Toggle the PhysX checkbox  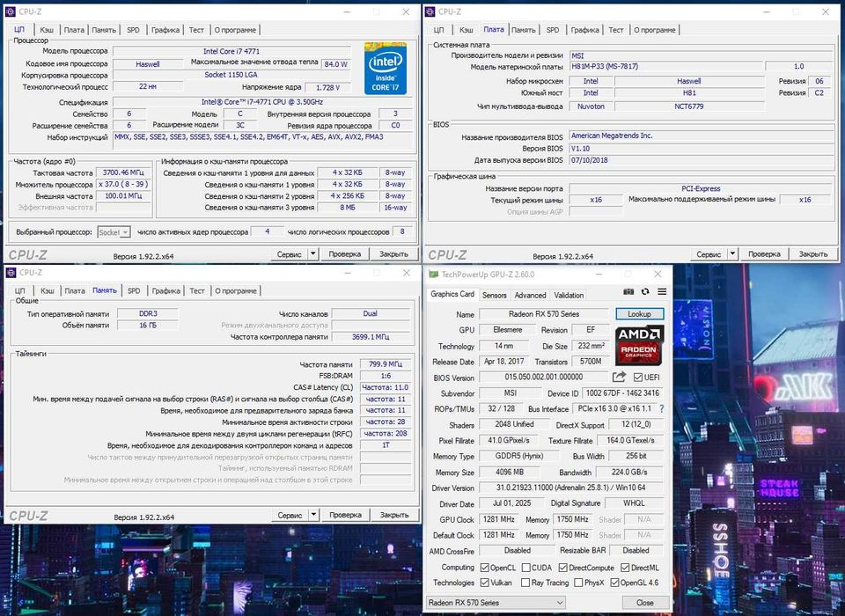pyautogui.click(x=578, y=583)
